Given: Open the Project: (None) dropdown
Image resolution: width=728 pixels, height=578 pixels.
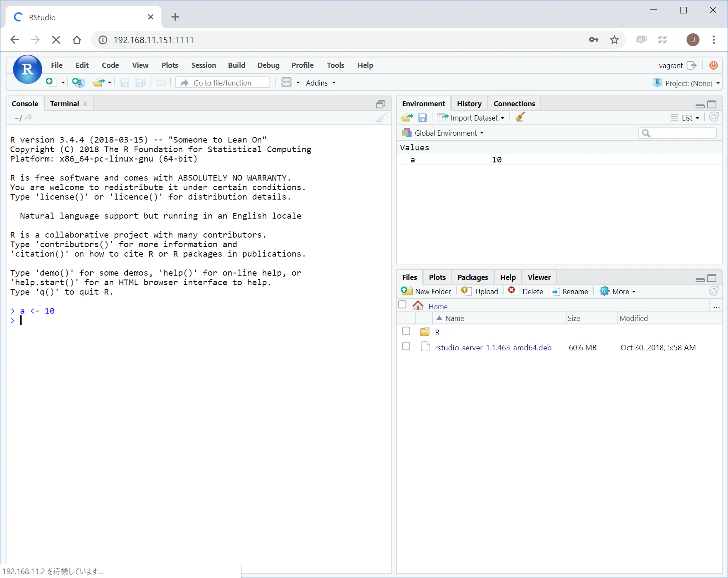Looking at the screenshot, I should tap(687, 83).
